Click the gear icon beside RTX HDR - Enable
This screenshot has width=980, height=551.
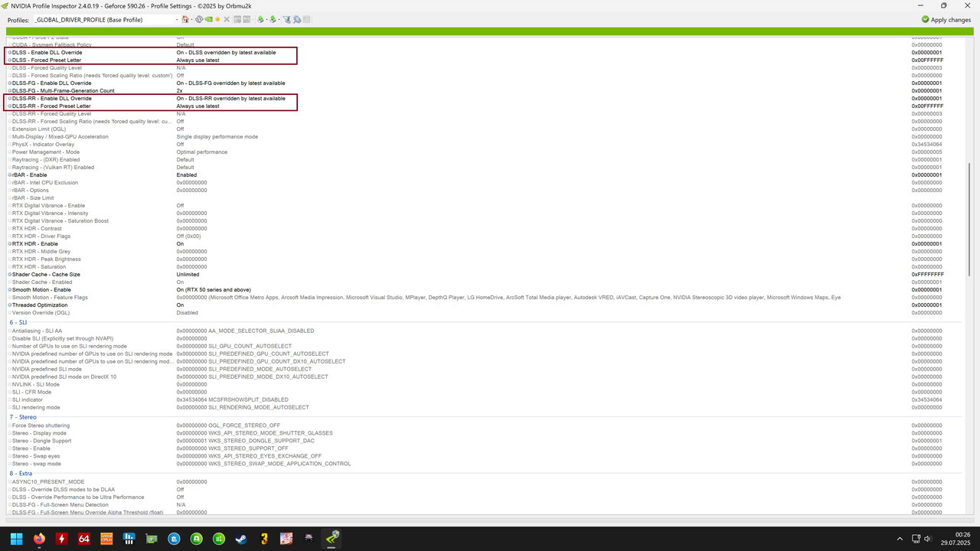[10, 244]
